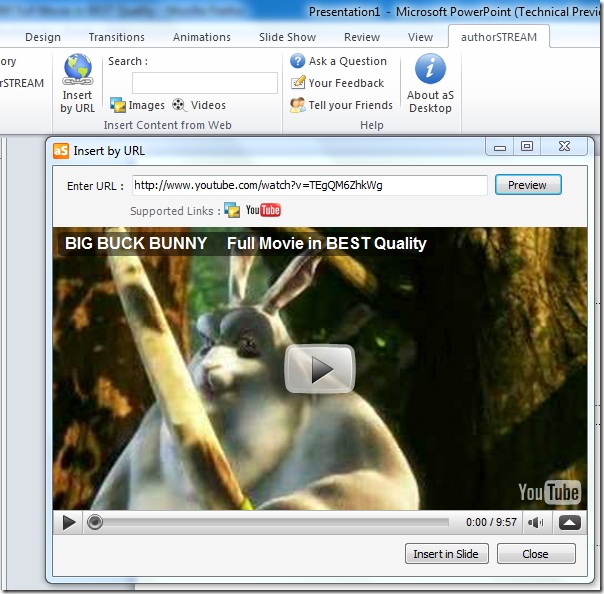Open Your Feedback link
The height and width of the screenshot is (594, 604).
click(x=337, y=83)
